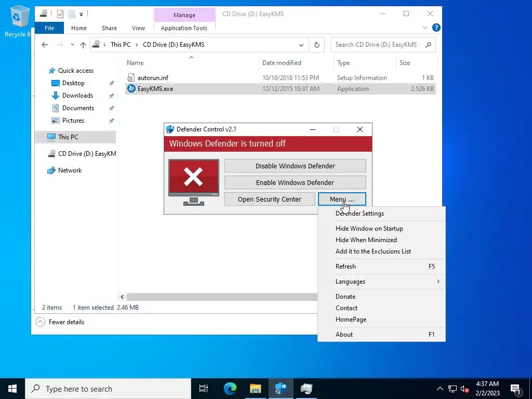Select Add it to the Exclusions List

(382, 251)
